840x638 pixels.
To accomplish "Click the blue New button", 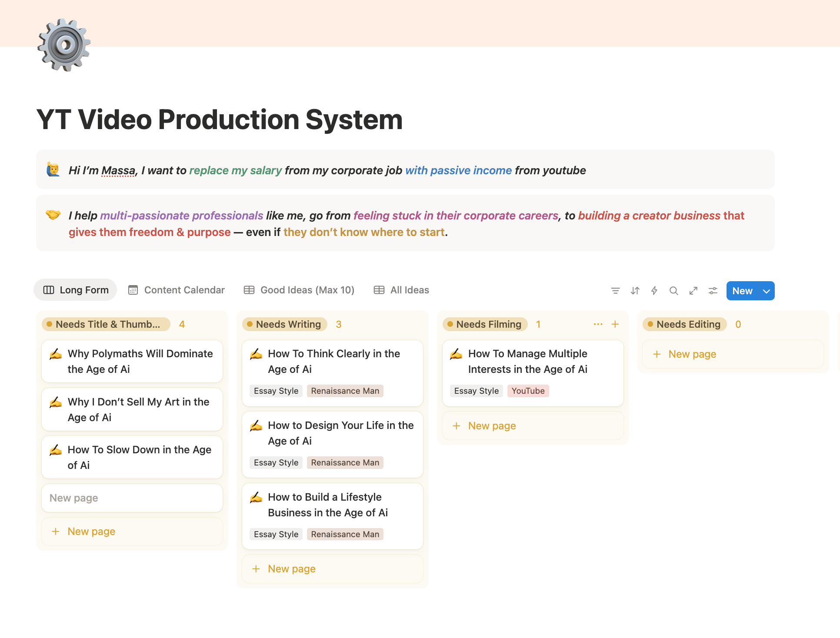I will pos(742,291).
